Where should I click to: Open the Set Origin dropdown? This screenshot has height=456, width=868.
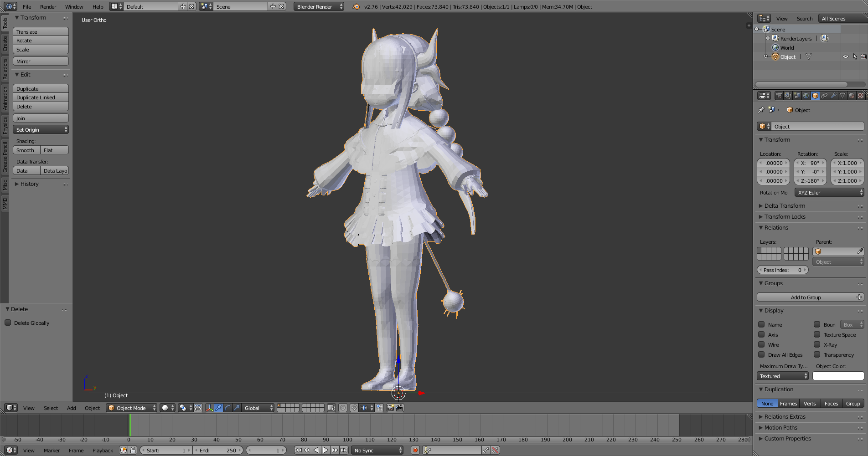41,129
